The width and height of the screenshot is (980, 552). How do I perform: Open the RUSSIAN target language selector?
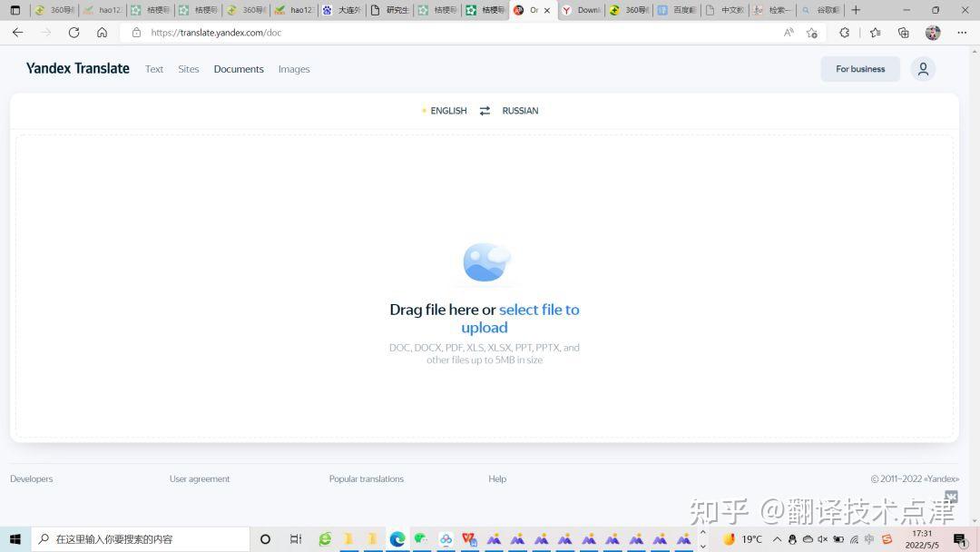click(520, 111)
